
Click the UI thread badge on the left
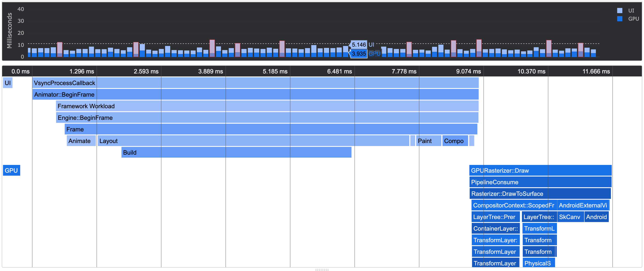8,83
